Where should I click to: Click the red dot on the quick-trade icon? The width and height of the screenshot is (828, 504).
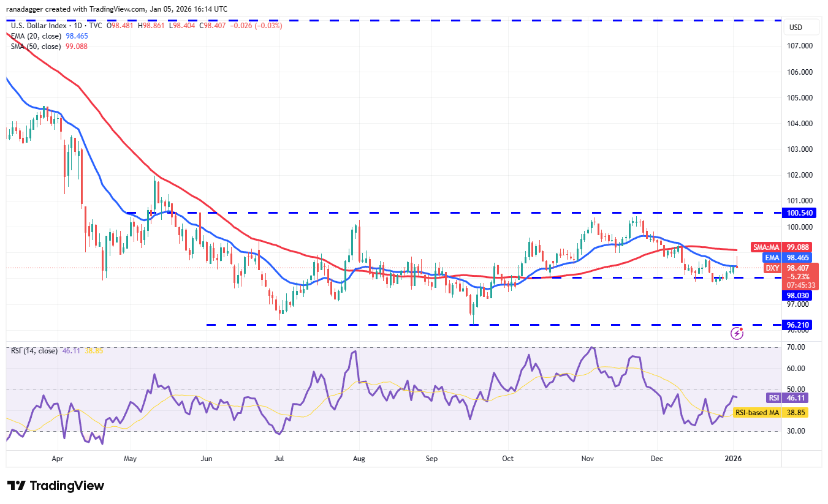742,328
